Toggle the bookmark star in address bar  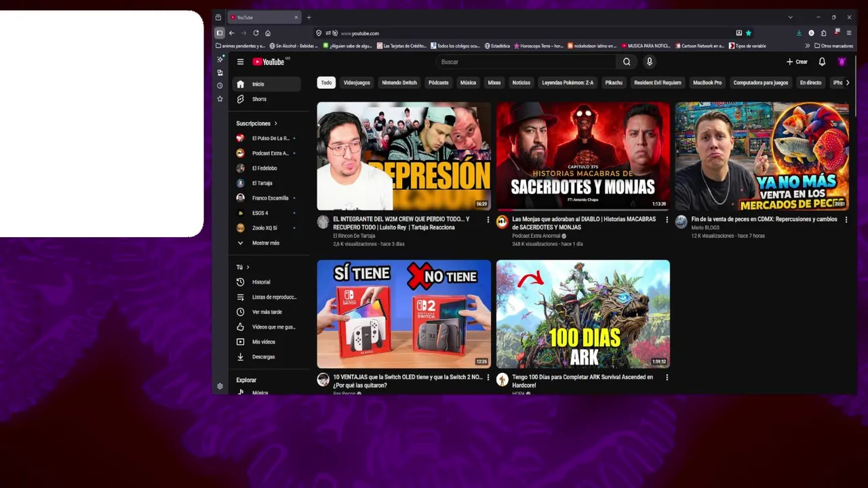[x=749, y=33]
